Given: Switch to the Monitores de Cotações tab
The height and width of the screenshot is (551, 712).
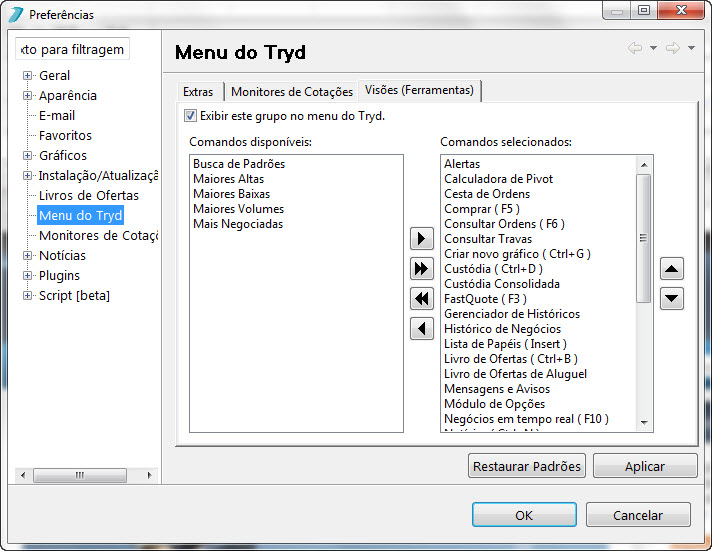Looking at the screenshot, I should tap(292, 92).
